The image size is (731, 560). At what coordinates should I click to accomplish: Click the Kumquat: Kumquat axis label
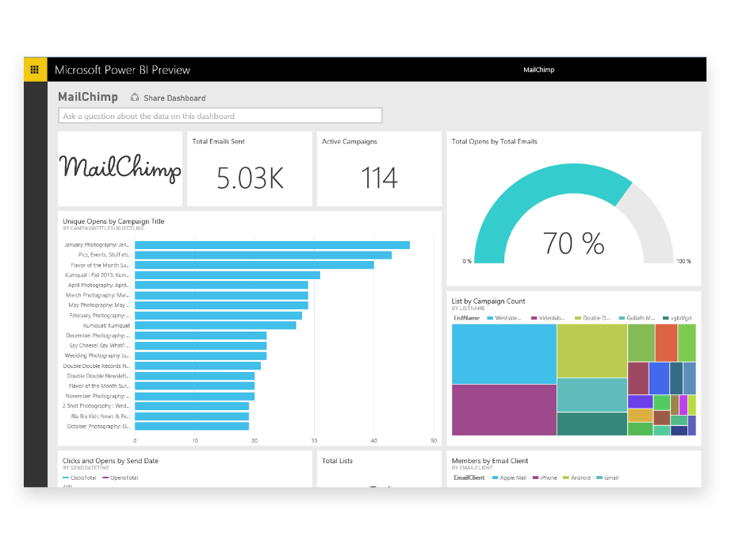[x=106, y=325]
